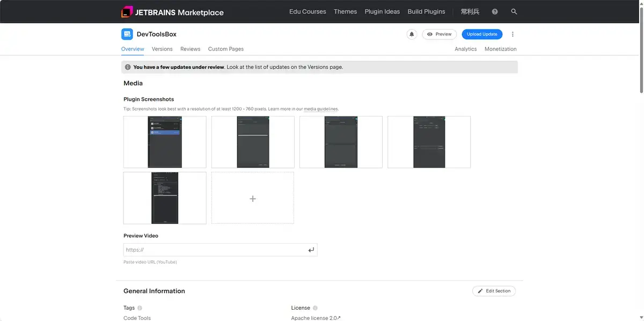Click the Media section heading
644x321 pixels.
133,83
